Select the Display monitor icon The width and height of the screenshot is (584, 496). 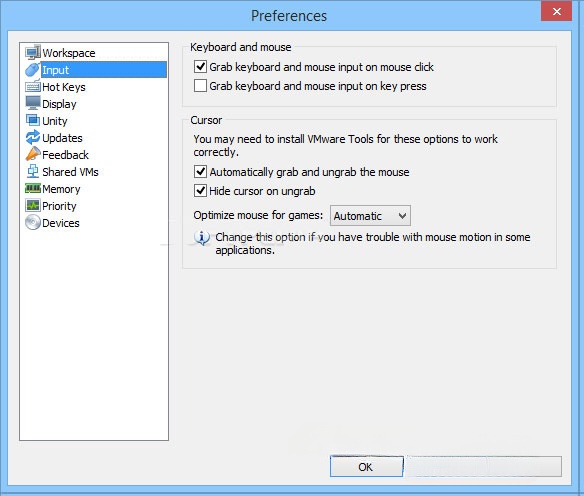click(x=33, y=103)
